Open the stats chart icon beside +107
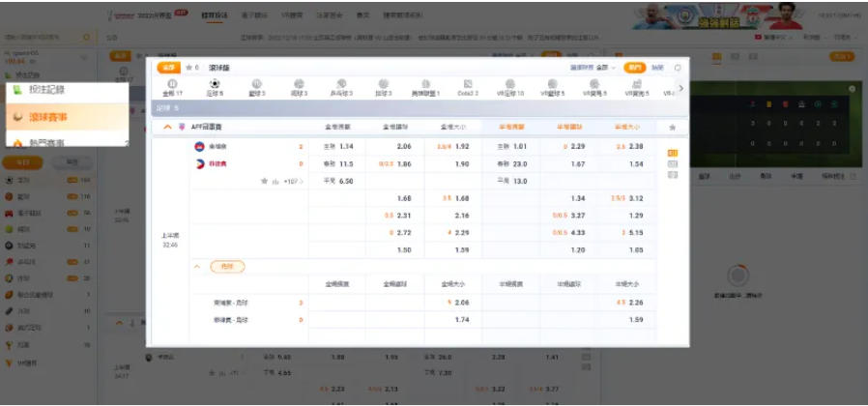 [275, 181]
